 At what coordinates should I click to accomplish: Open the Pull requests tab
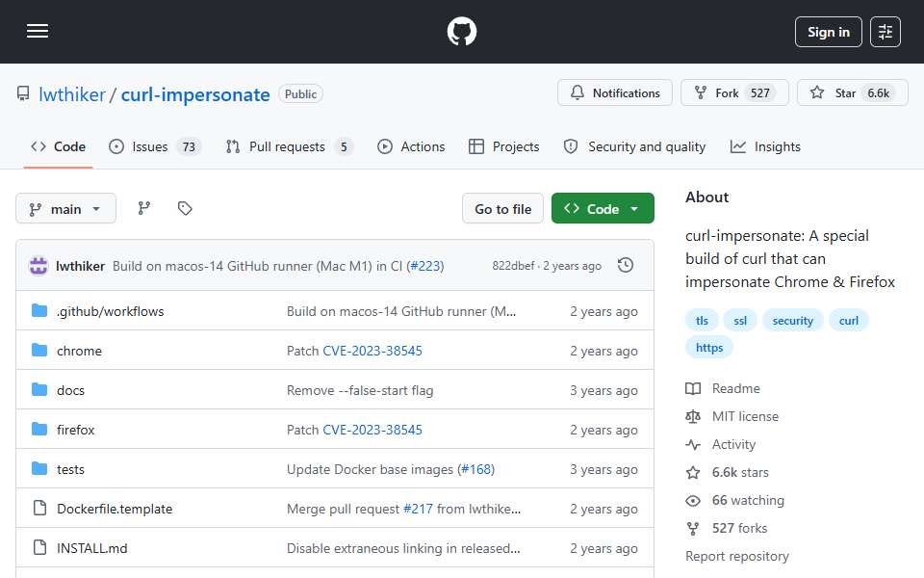[290, 146]
